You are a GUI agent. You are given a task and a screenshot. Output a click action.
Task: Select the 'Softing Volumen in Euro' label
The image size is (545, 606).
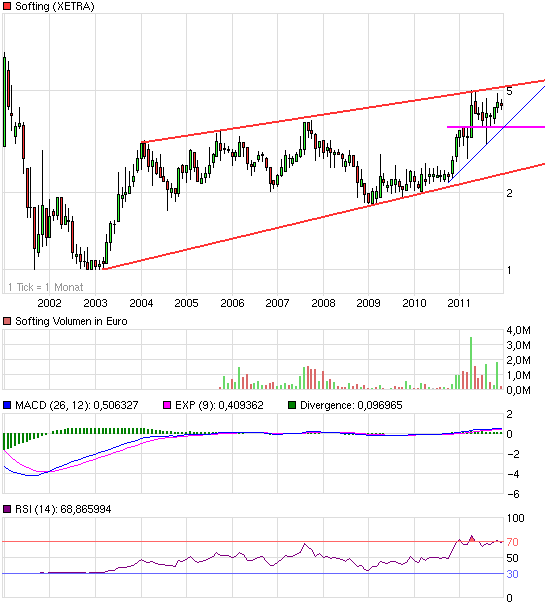pyautogui.click(x=71, y=321)
